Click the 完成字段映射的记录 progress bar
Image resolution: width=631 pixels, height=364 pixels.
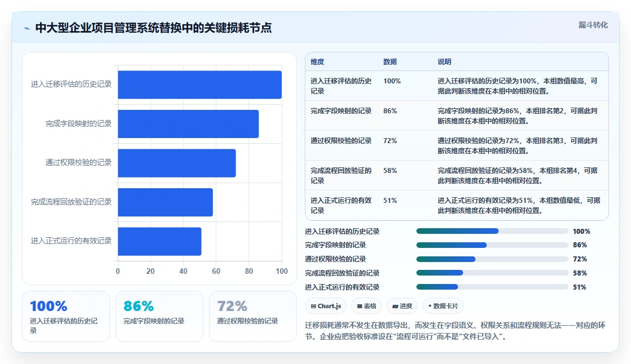point(492,245)
